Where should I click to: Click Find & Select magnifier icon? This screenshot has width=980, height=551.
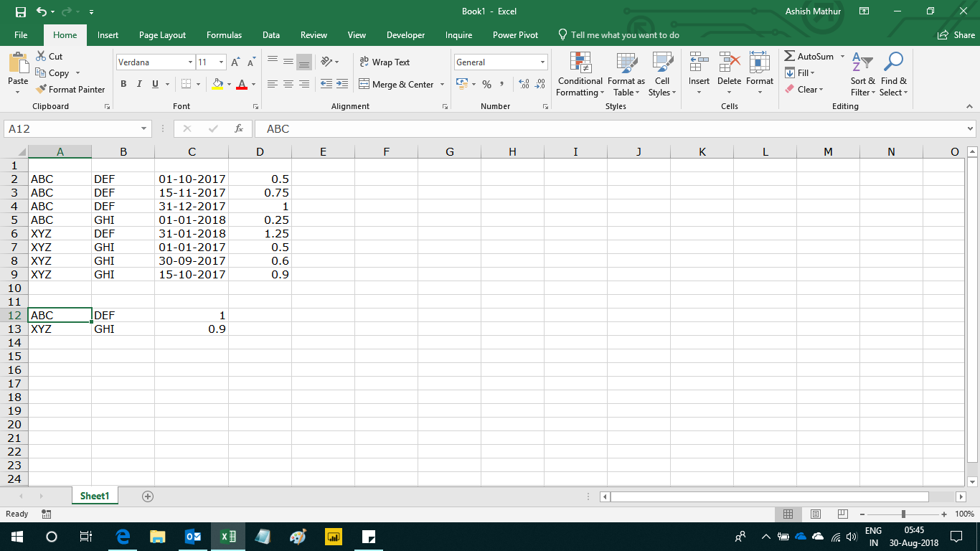[893, 62]
